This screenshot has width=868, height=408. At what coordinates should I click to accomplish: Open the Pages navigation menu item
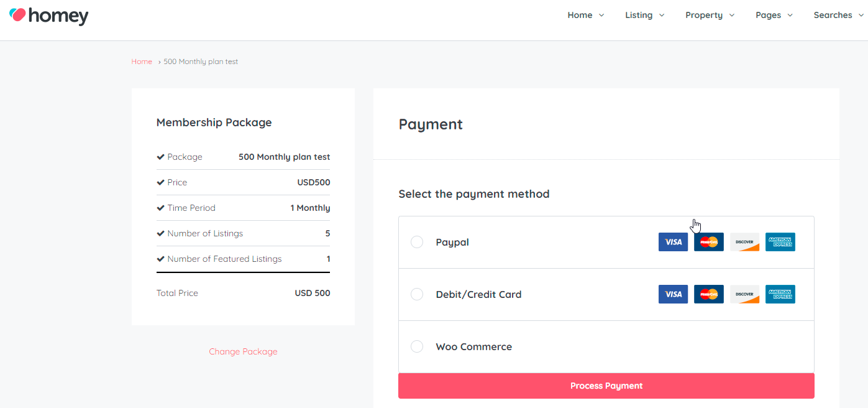pyautogui.click(x=769, y=15)
